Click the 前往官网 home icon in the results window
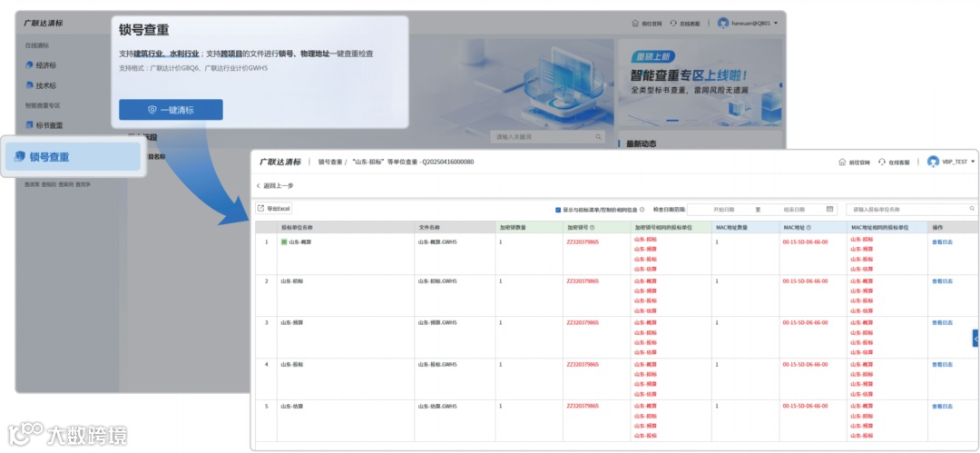 pos(843,162)
